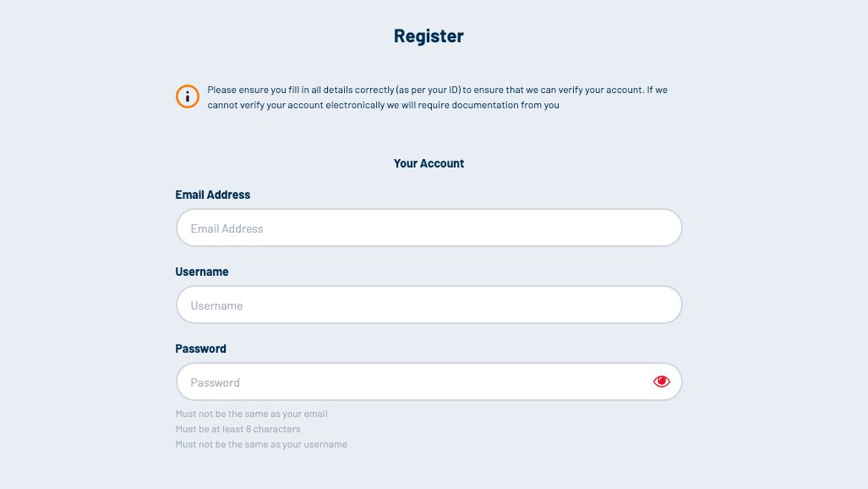Click the Password placeholder text
The height and width of the screenshot is (489, 868).
coord(215,382)
